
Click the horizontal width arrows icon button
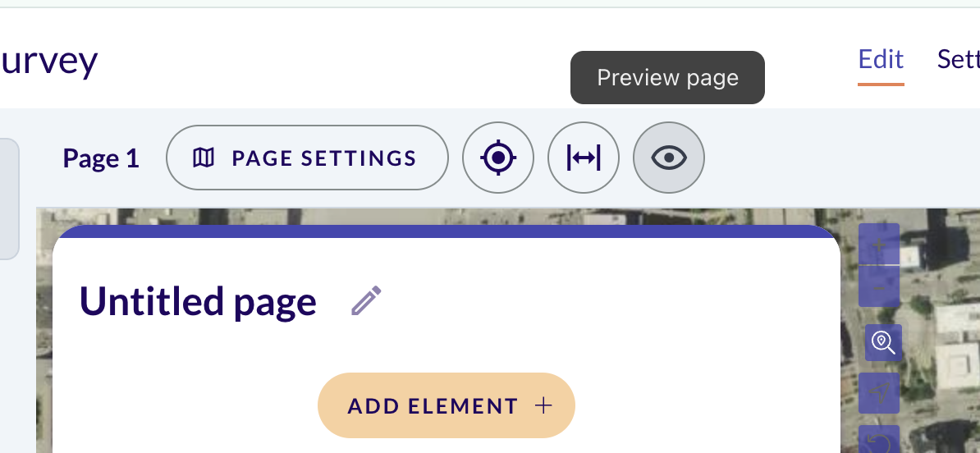[583, 158]
